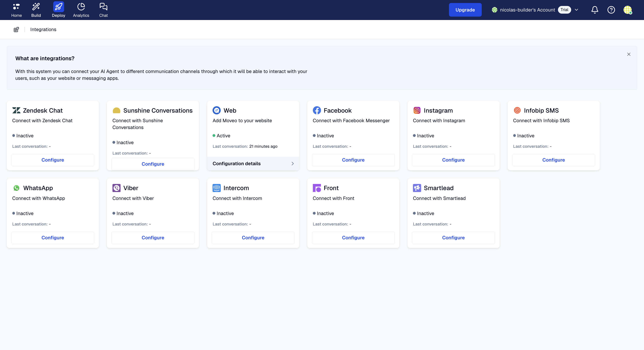Click the Sunshine Conversations card title
Screen dimensions: 644x350
point(158,110)
